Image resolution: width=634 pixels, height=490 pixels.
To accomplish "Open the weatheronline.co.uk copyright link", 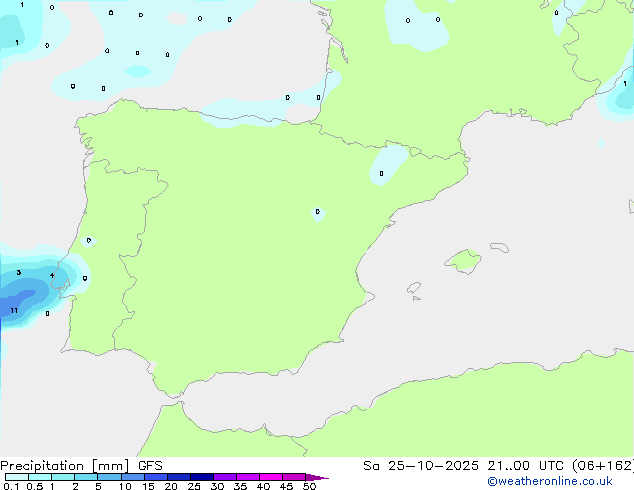I will 550,481.
